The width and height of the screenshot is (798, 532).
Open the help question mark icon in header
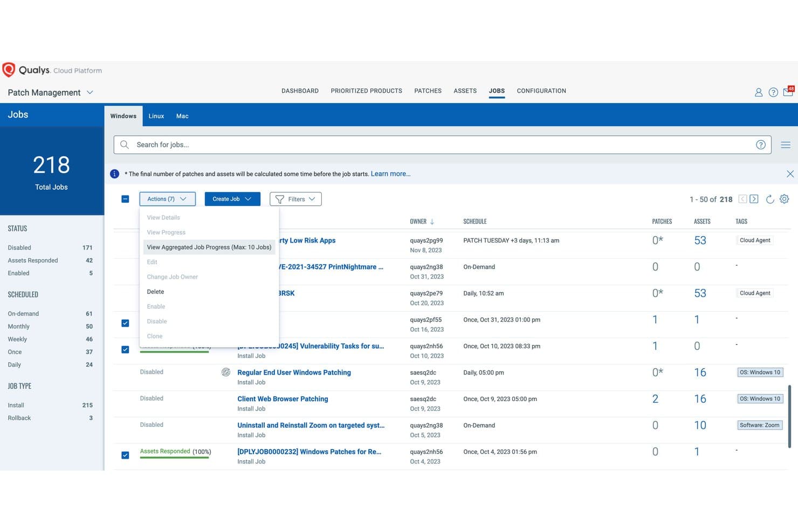coord(773,92)
